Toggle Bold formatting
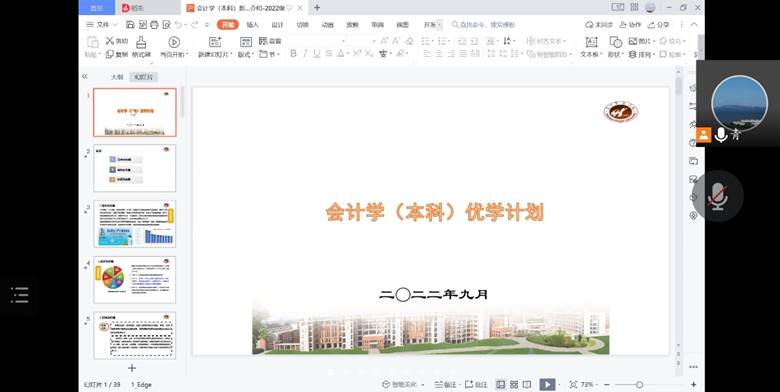Viewport: 780px width, 392px height. tap(293, 53)
